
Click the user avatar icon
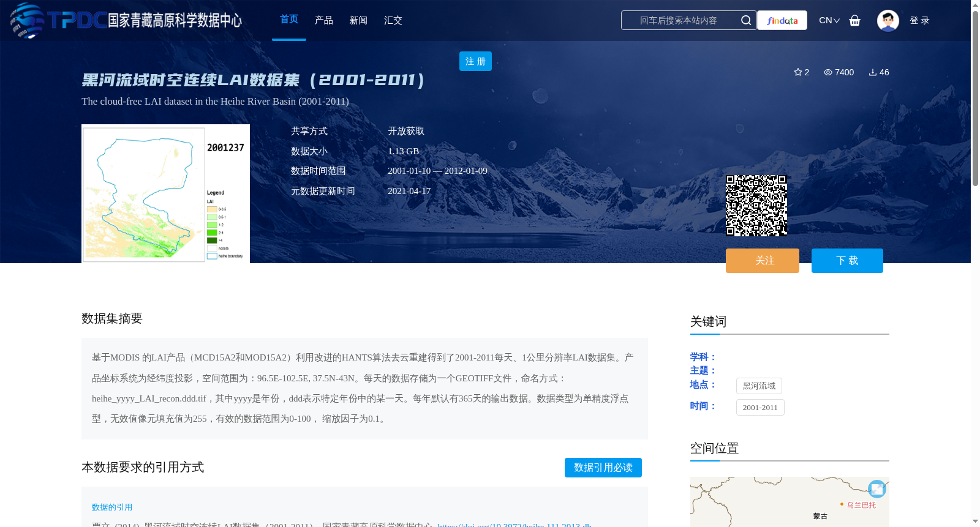click(888, 20)
